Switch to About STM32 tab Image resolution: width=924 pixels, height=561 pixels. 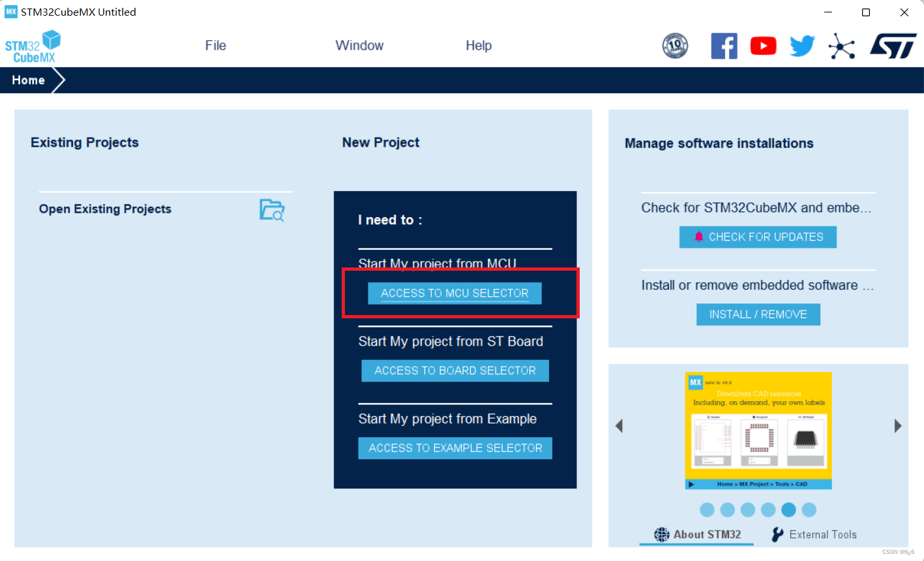coord(698,534)
